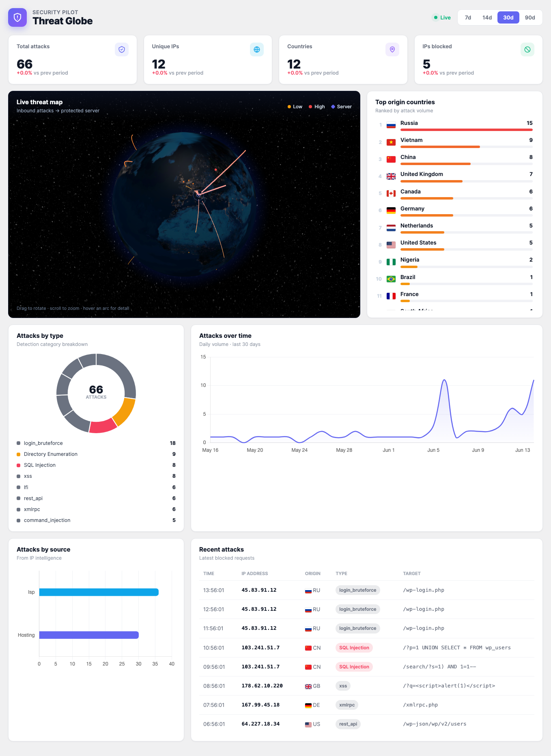Click the Germany flag in top countries
Image resolution: width=551 pixels, height=756 pixels.
tap(391, 210)
